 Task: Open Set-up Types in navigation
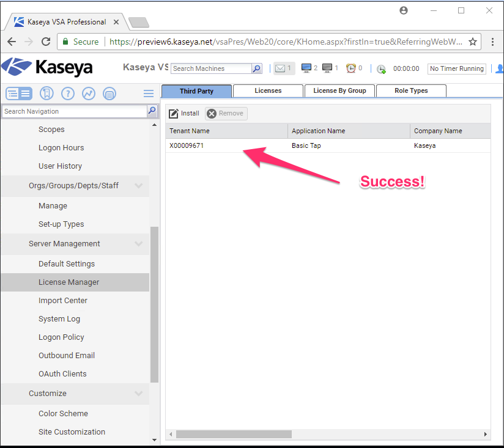(x=61, y=224)
